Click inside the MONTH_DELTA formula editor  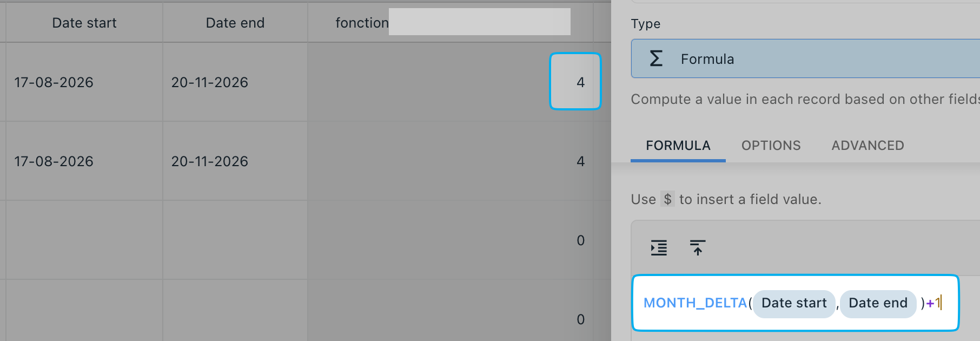click(x=796, y=303)
